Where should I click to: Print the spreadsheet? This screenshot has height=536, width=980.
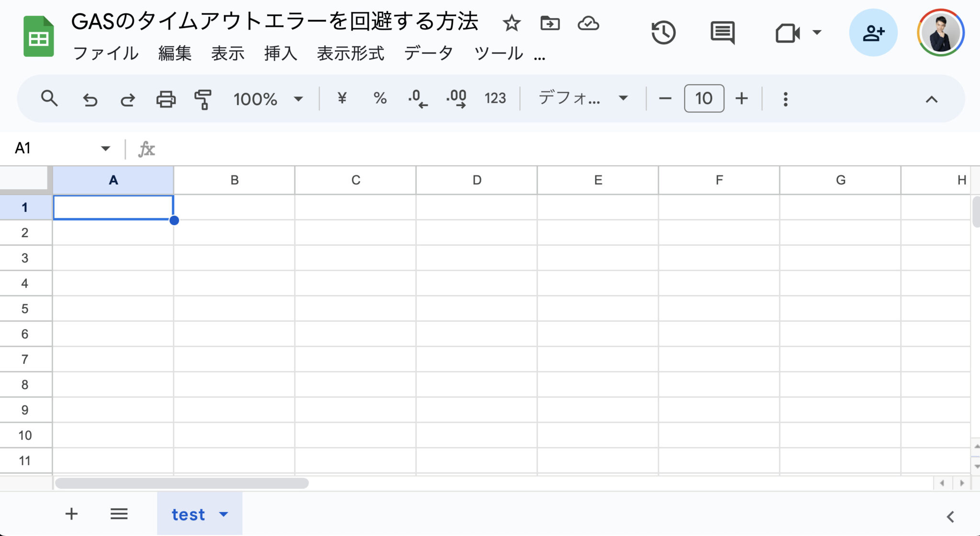pos(166,99)
